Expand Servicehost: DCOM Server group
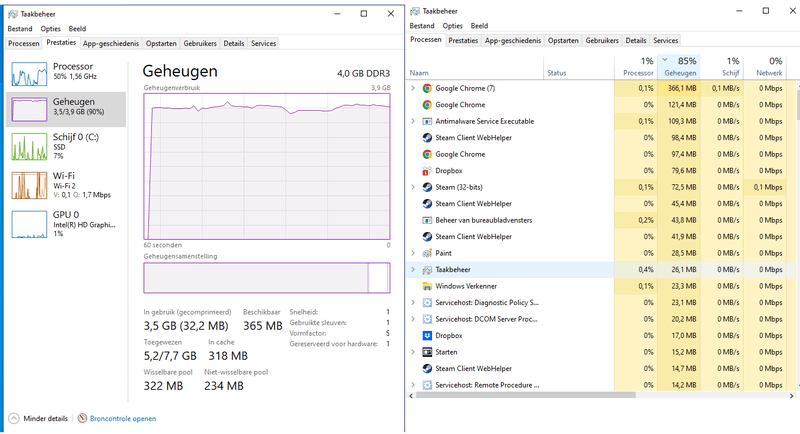The image size is (800, 434). (x=413, y=319)
